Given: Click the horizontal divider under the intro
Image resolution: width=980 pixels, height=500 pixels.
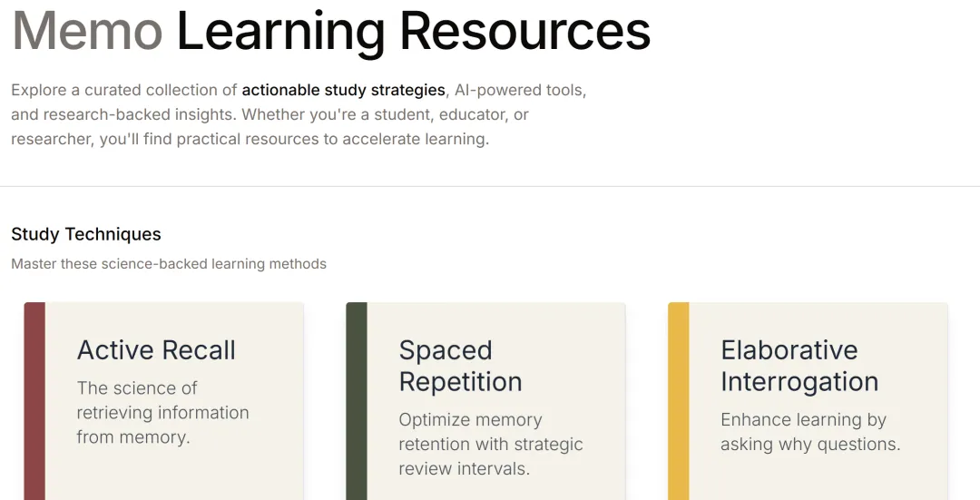Looking at the screenshot, I should tap(490, 187).
